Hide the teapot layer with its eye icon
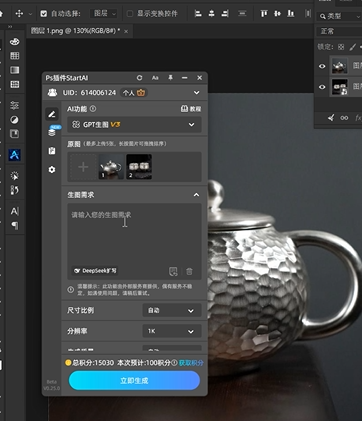The height and width of the screenshot is (421, 362). pyautogui.click(x=322, y=66)
